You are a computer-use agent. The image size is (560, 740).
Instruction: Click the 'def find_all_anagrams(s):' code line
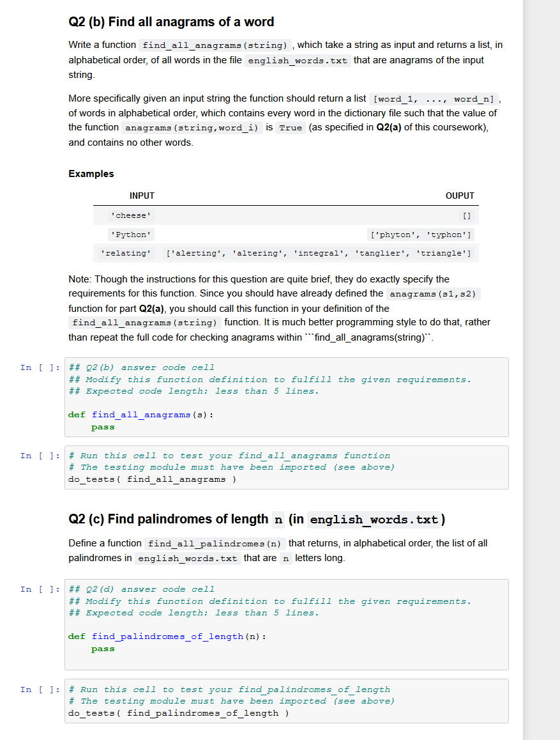[x=140, y=415]
